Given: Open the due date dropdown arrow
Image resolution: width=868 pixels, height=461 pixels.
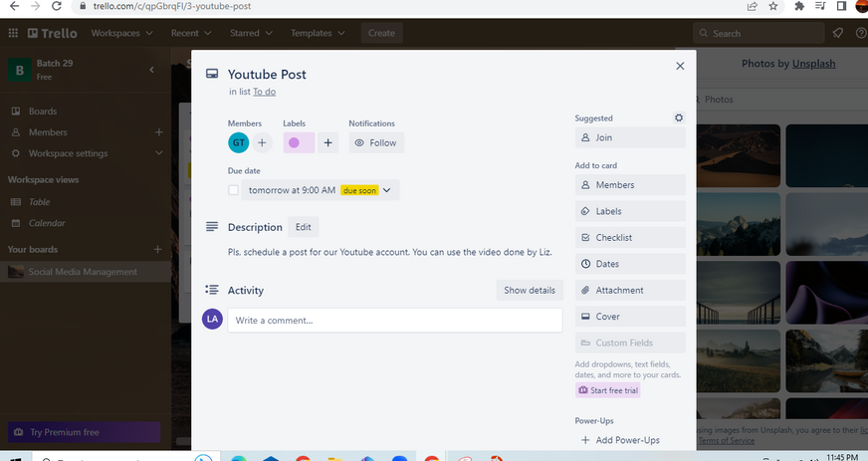Looking at the screenshot, I should (x=387, y=190).
